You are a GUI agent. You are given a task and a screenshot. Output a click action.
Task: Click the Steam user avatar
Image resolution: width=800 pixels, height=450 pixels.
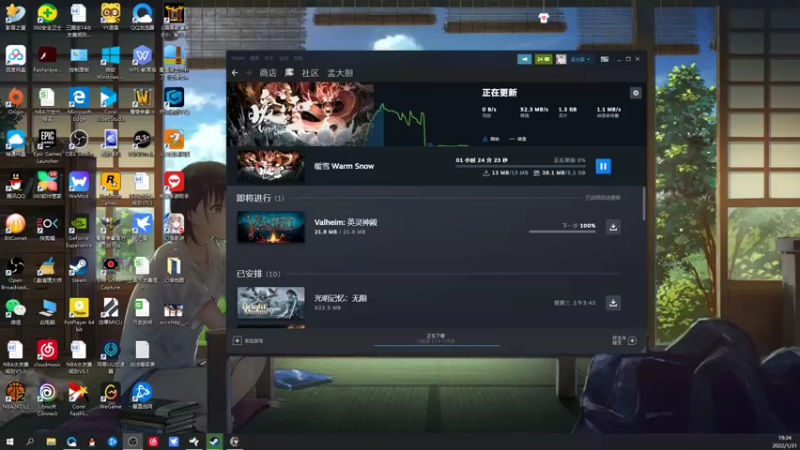[x=561, y=59]
